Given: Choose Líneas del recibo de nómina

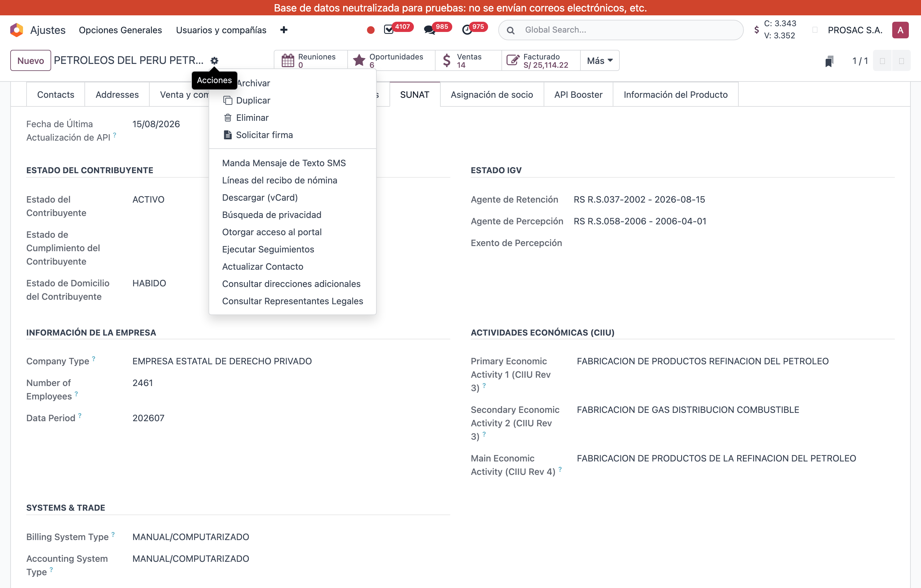Looking at the screenshot, I should (x=293, y=180).
